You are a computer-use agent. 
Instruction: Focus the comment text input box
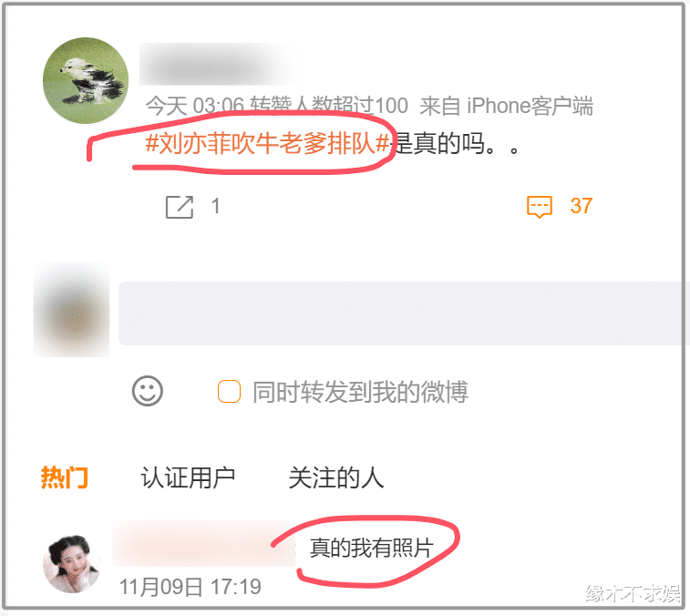pos(404,313)
